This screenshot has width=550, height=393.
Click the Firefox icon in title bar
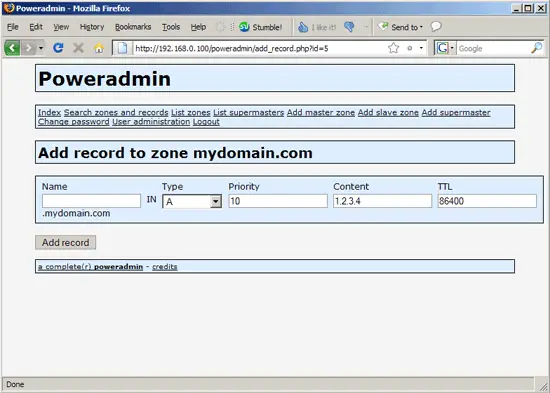[x=9, y=8]
